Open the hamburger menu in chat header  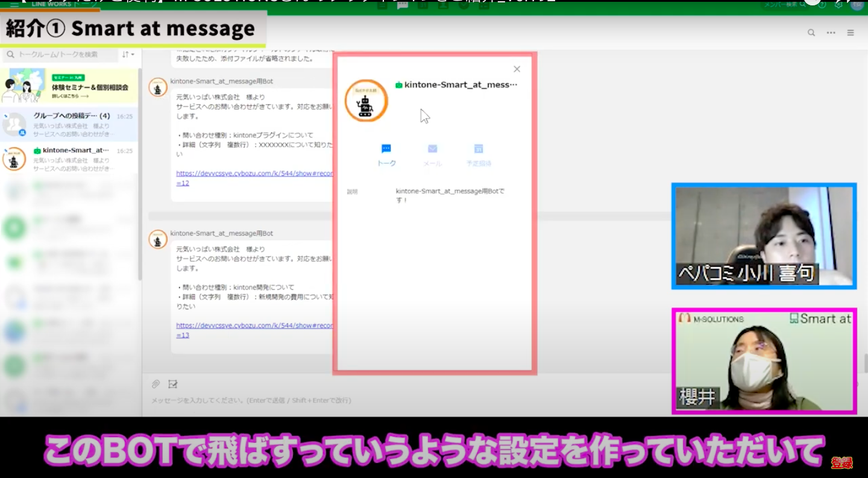pyautogui.click(x=851, y=33)
